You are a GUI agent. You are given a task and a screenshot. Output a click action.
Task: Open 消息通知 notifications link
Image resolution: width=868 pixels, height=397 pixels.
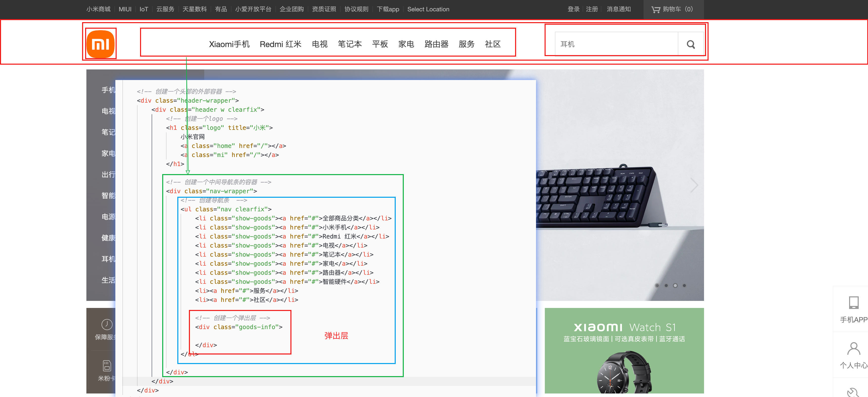[x=619, y=9]
